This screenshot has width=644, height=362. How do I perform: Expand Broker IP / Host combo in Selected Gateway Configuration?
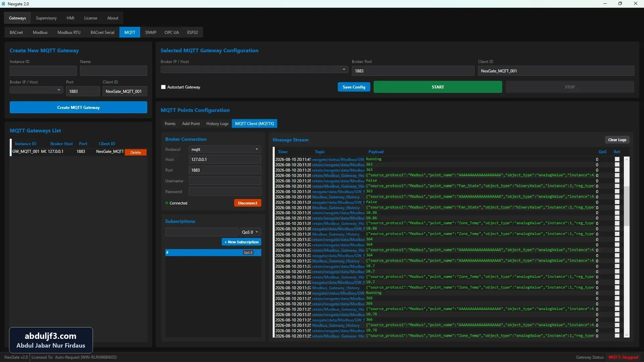click(254, 70)
